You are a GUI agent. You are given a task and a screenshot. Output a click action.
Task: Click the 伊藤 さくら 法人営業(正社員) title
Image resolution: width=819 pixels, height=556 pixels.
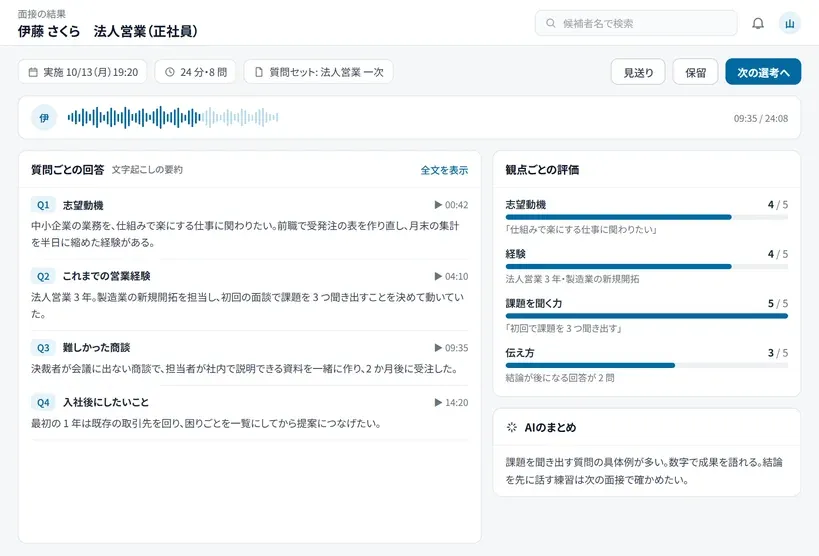(108, 31)
